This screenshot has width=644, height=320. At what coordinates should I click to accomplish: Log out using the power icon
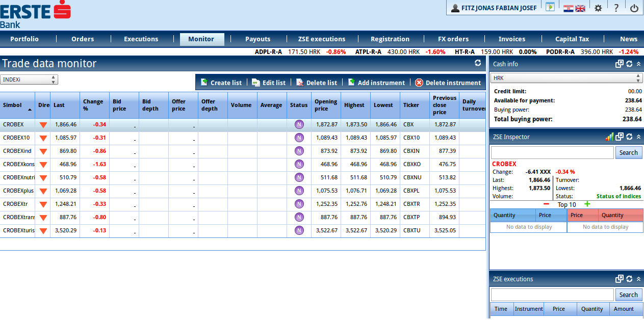(634, 8)
